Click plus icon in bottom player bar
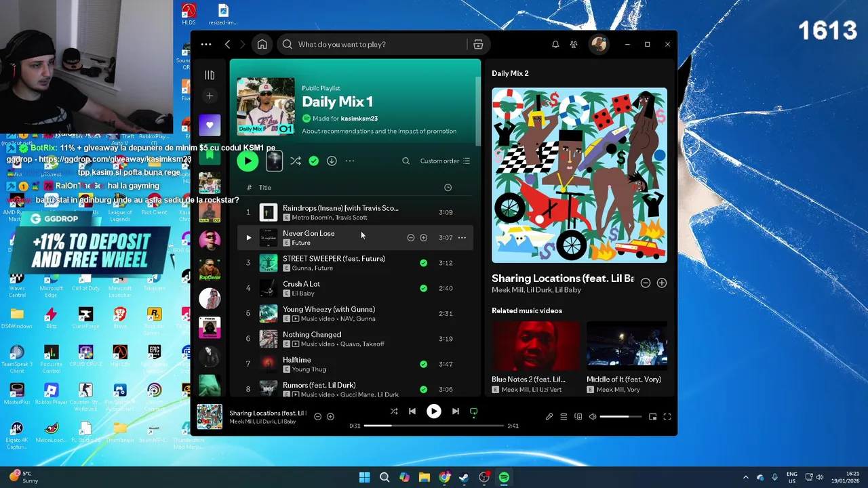Screen dimensions: 868x488 (x=330, y=417)
